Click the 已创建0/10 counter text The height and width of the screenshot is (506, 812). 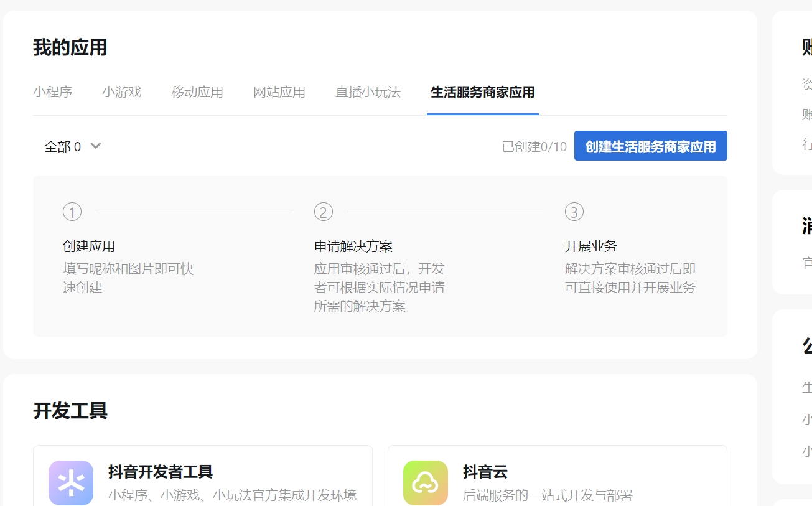tap(534, 147)
